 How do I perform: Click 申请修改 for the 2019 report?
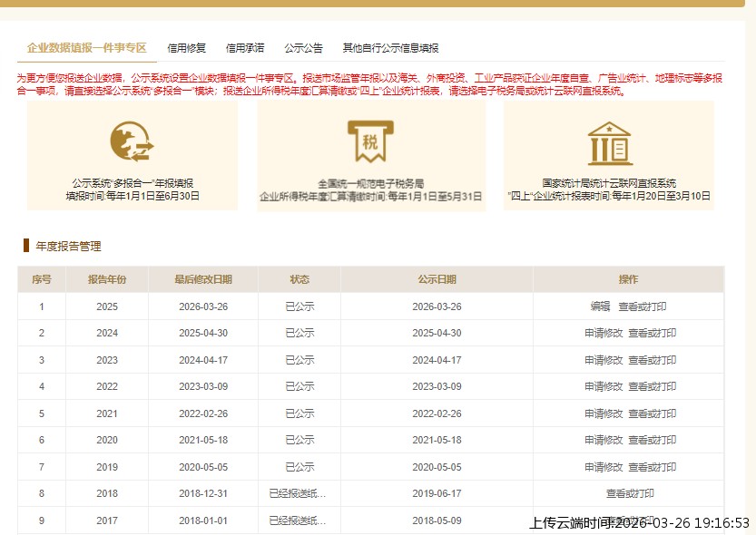pyautogui.click(x=603, y=467)
